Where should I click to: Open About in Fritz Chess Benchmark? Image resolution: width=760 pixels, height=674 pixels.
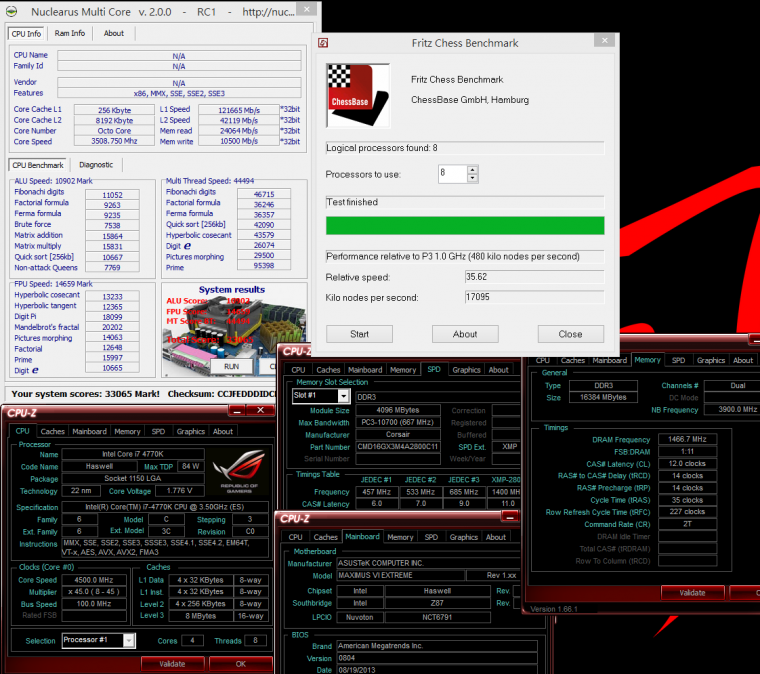coord(465,334)
